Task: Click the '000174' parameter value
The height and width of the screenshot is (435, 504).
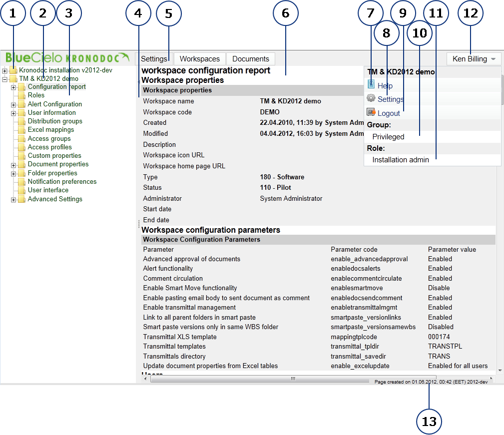Action: click(439, 337)
